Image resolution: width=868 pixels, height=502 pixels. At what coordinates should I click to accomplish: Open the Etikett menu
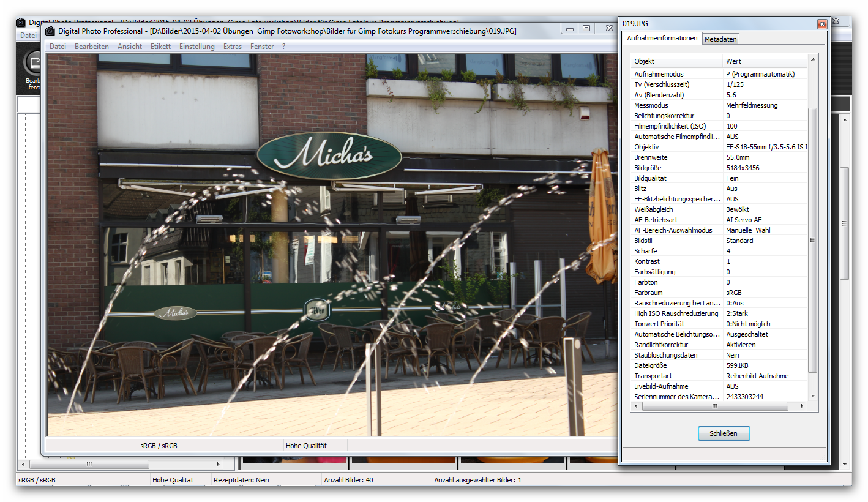160,47
